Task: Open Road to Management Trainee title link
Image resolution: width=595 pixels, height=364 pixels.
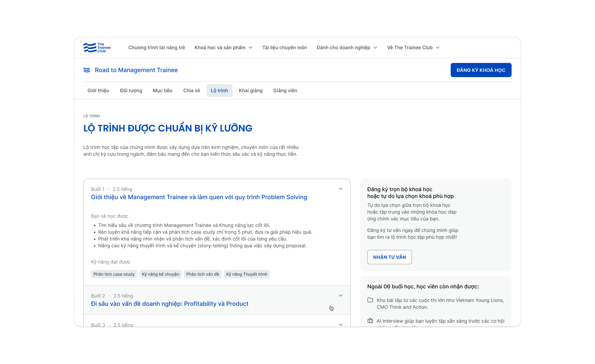Action: [136, 70]
